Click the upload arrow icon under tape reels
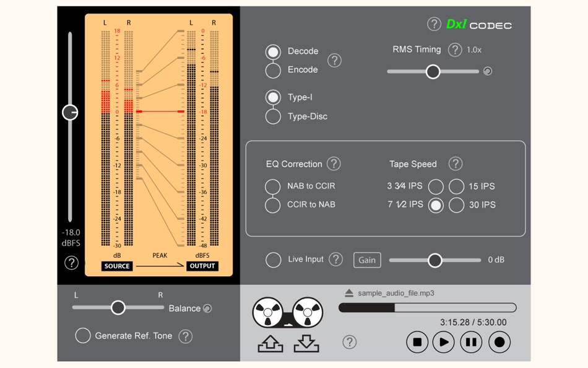Viewport: 588px width, 368px height. [x=270, y=344]
